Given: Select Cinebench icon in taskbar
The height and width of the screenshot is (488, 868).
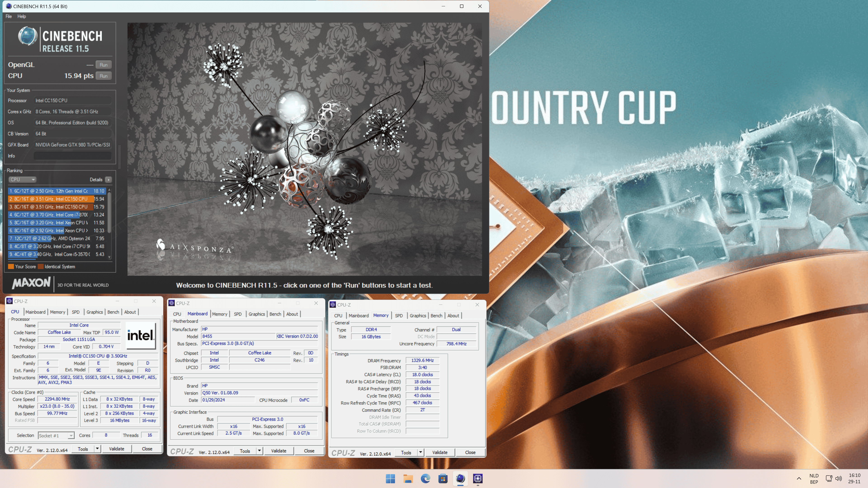Looking at the screenshot, I should point(461,479).
